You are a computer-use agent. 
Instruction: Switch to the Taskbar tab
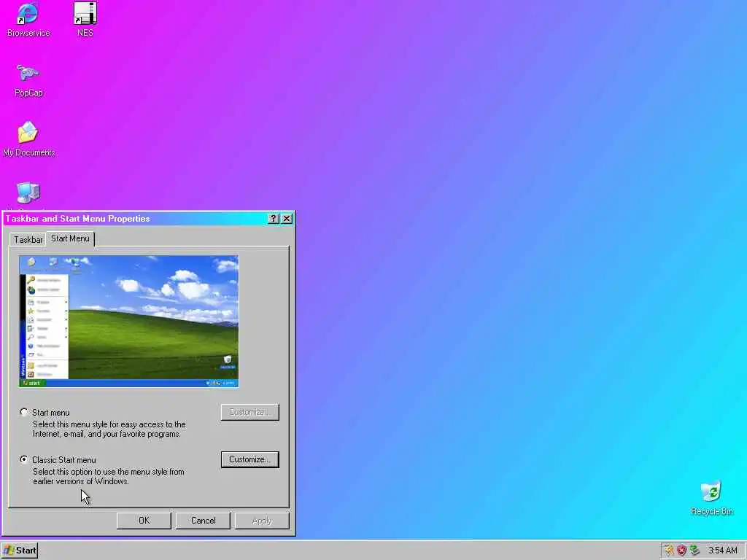coord(28,239)
